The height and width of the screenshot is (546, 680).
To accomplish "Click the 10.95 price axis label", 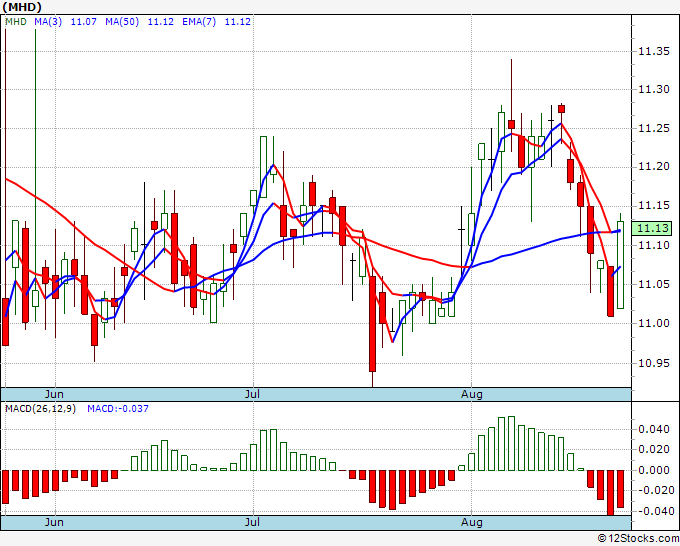I will [x=654, y=363].
